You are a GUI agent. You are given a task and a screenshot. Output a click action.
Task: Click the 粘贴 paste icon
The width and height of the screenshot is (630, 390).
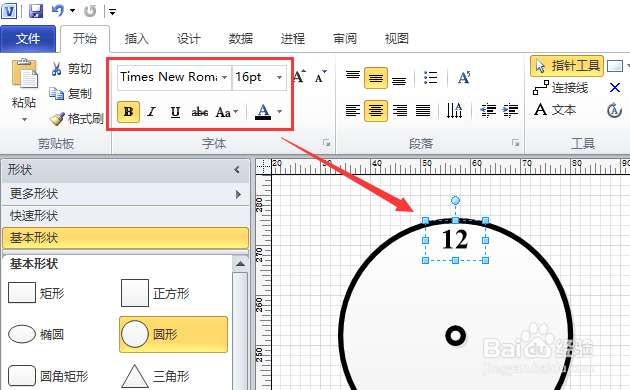(x=25, y=74)
